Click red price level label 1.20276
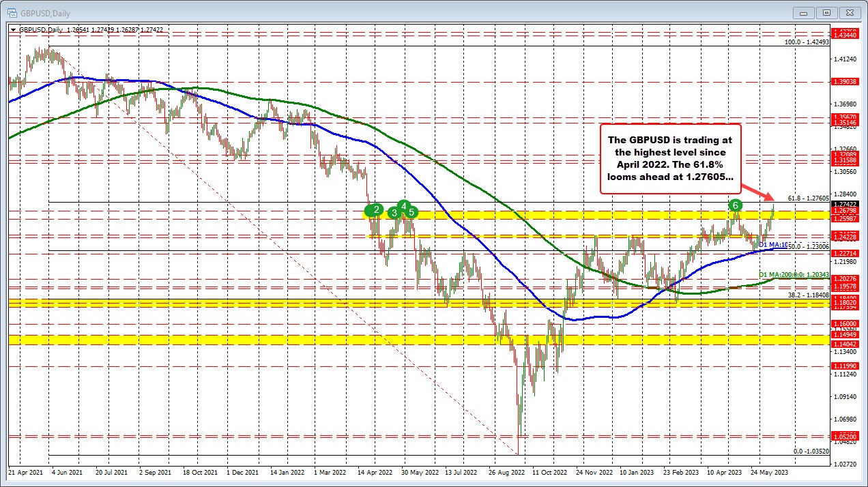 point(843,278)
